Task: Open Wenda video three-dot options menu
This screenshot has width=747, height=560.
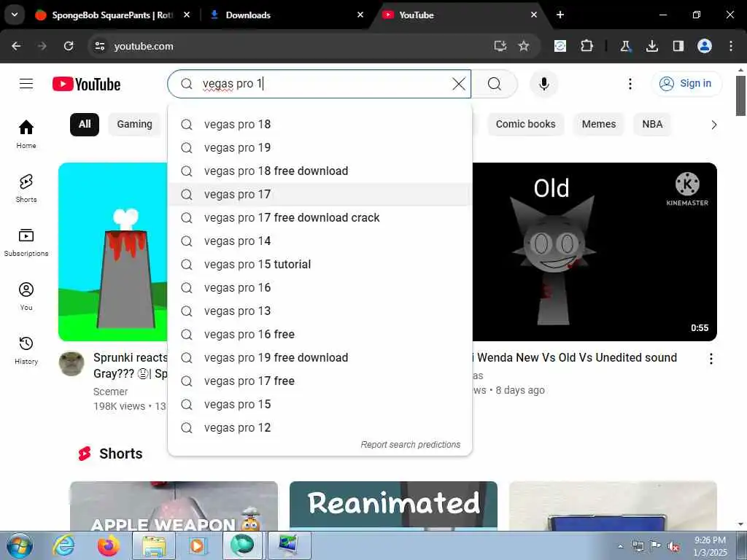Action: (x=711, y=359)
